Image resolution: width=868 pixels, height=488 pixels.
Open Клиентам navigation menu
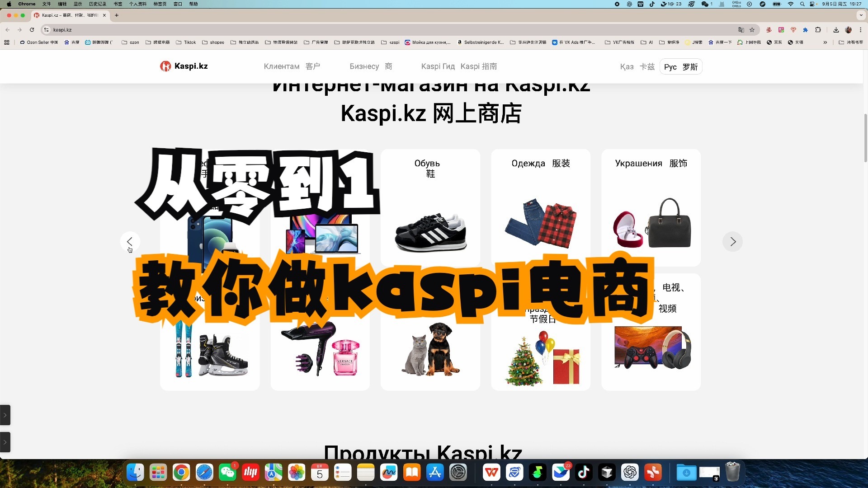tap(292, 66)
